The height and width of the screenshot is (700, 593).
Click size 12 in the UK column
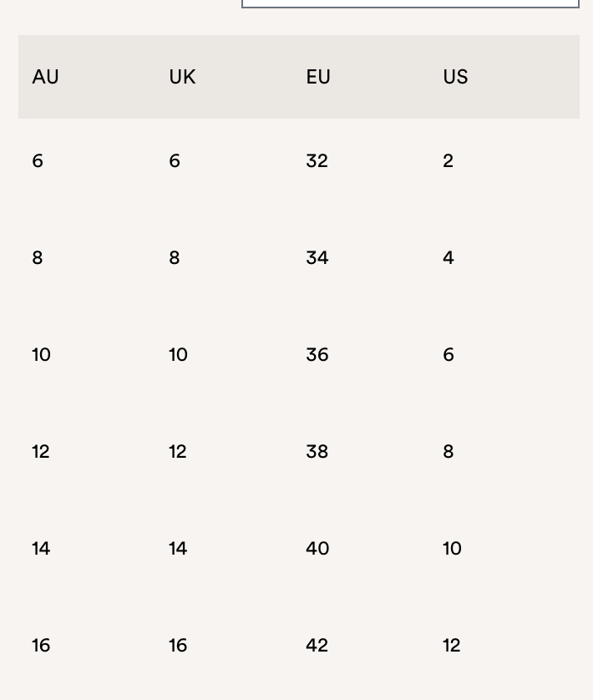(178, 452)
